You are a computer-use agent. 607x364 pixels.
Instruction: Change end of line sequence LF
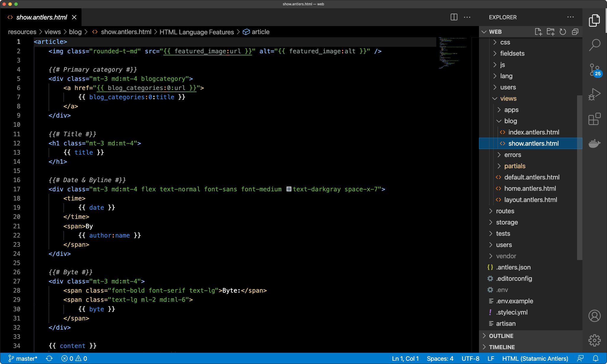(x=491, y=358)
